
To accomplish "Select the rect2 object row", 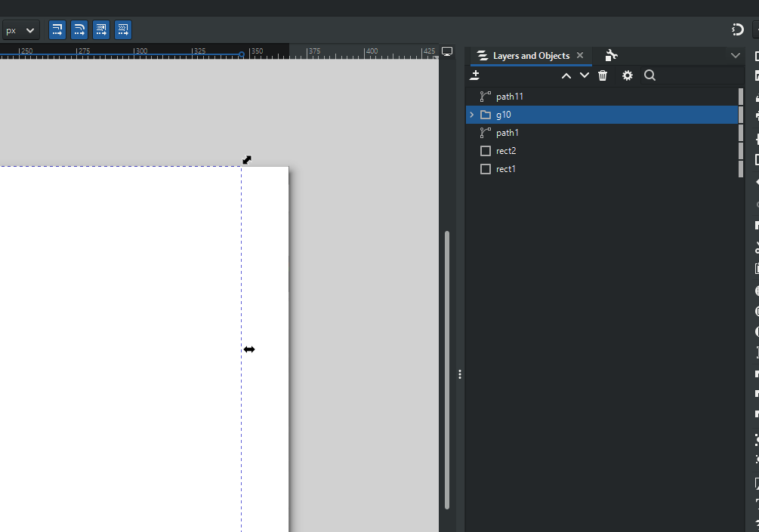I will point(602,151).
